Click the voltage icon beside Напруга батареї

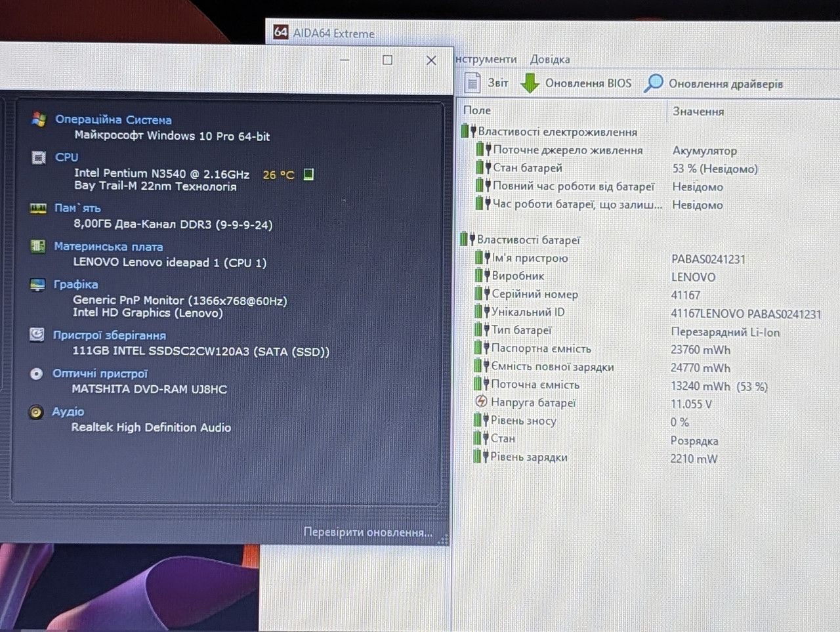(481, 402)
